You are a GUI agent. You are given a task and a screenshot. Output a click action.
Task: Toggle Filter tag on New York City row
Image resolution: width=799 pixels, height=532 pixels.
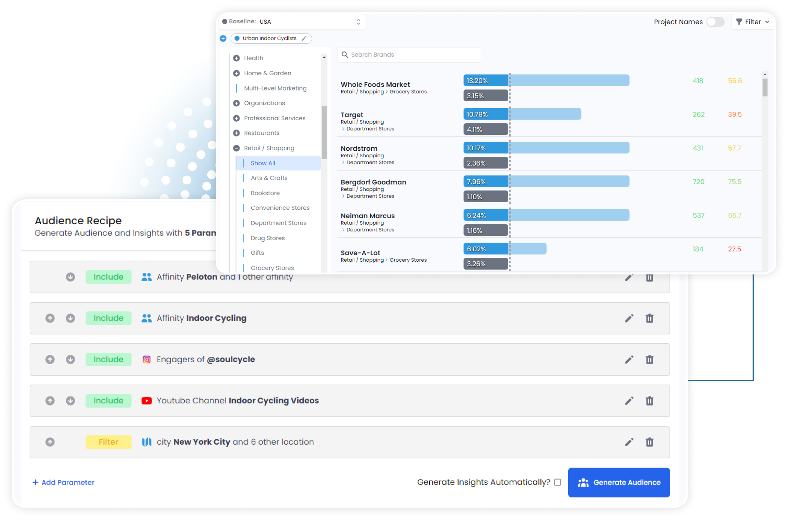pos(108,442)
